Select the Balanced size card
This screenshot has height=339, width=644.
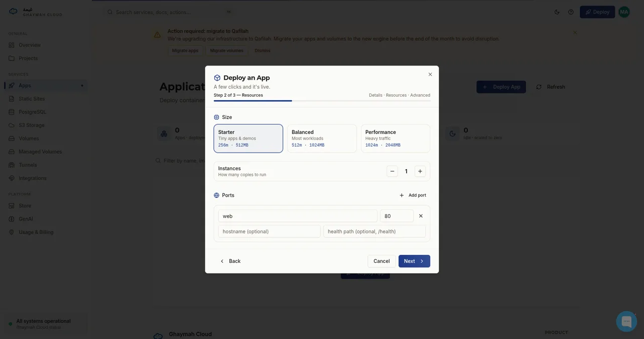pyautogui.click(x=322, y=139)
